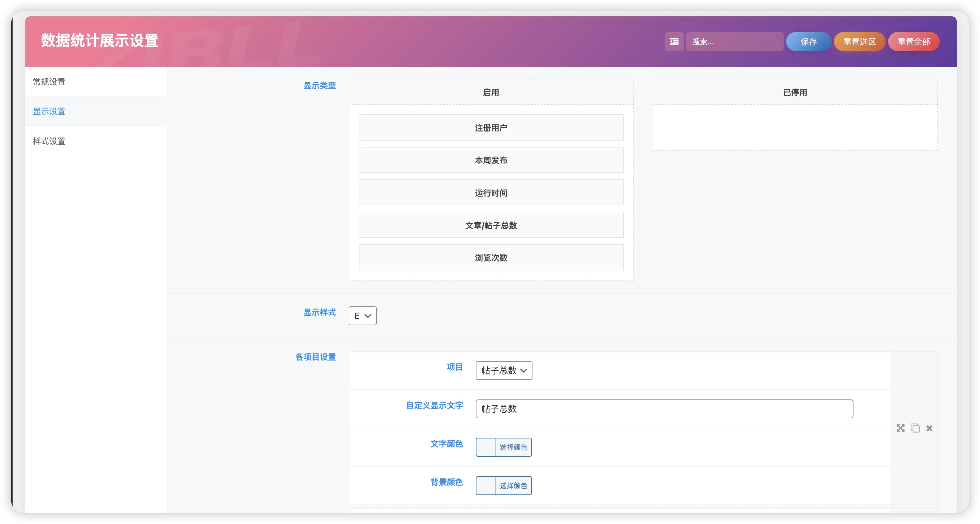Click the duplicate icon to copy the item
The height and width of the screenshot is (524, 980).
coord(915,428)
